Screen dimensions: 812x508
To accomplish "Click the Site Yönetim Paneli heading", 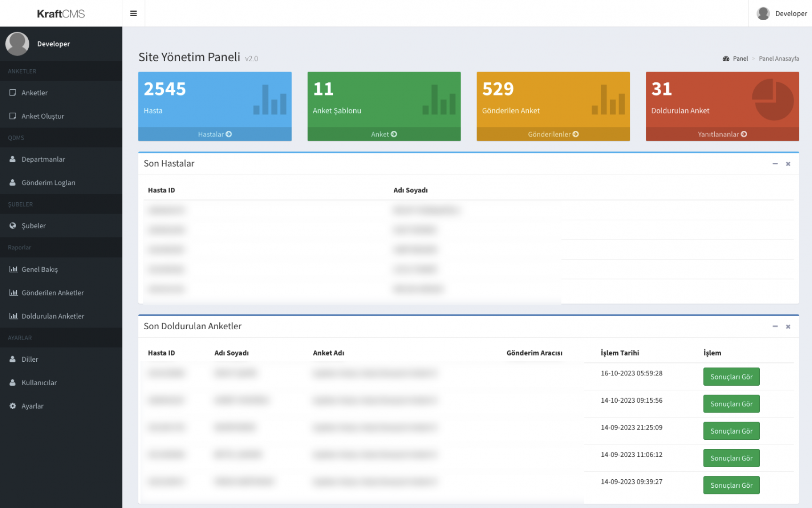I will click(x=189, y=57).
